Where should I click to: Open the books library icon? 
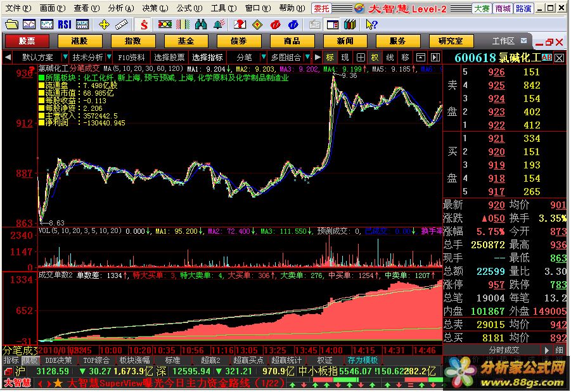click(350, 25)
